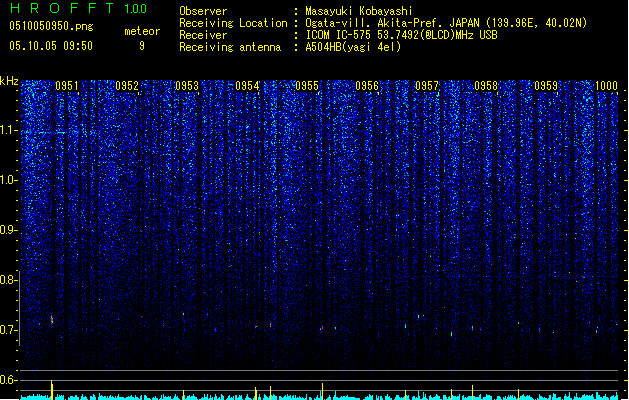Image resolution: width=629 pixels, height=400 pixels.
Task: Select the version number 1.00
Action: pos(136,8)
